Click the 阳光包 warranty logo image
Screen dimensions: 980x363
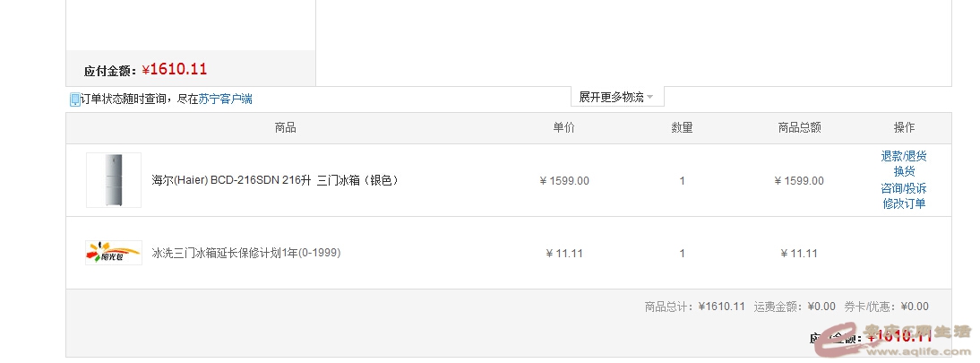(x=114, y=253)
